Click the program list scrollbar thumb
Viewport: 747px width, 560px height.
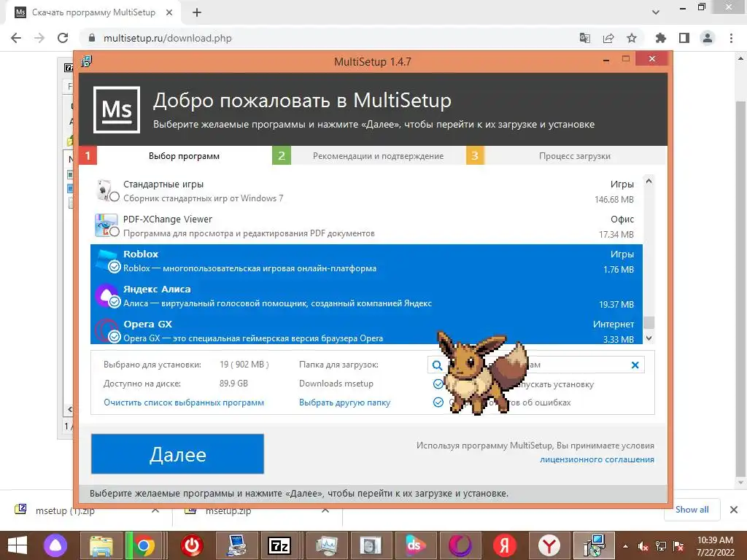649,322
